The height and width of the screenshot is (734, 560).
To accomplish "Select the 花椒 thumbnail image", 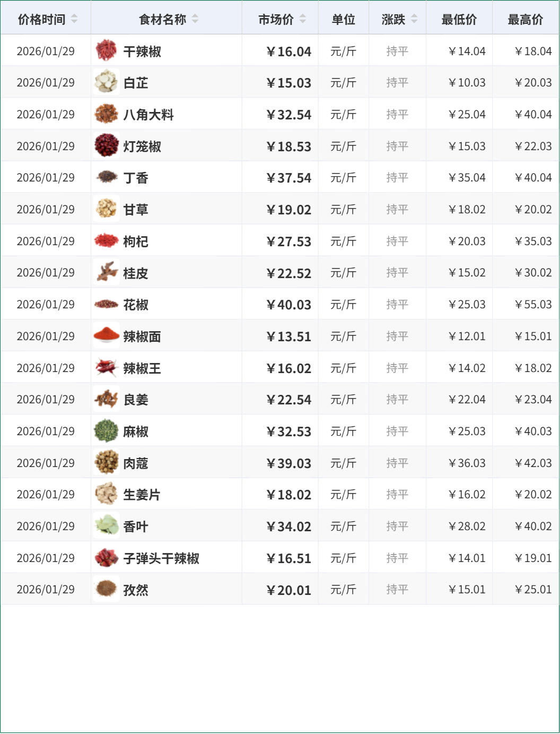I will pyautogui.click(x=106, y=304).
